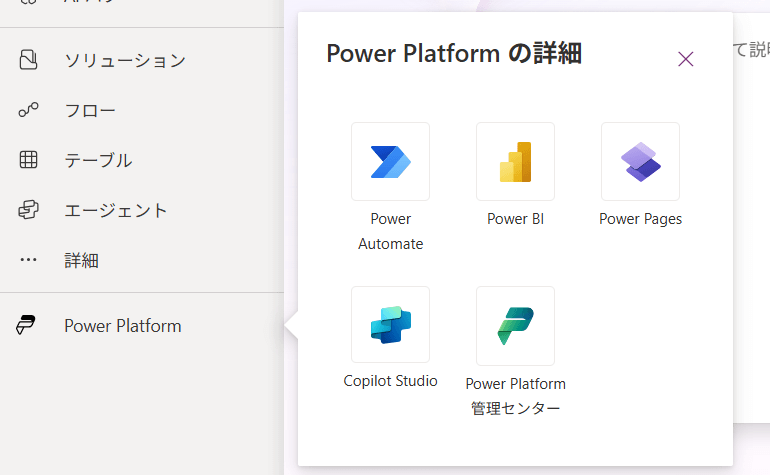Click the ellipsis icon beside 詳細
The image size is (770, 475).
pos(28,260)
